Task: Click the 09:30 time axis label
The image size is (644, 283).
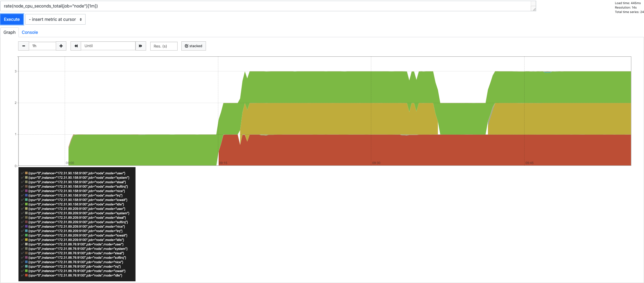Action: (x=376, y=163)
